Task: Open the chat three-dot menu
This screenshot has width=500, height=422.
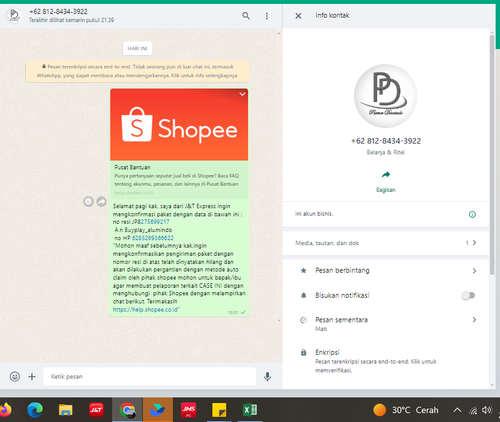Action: [267, 16]
